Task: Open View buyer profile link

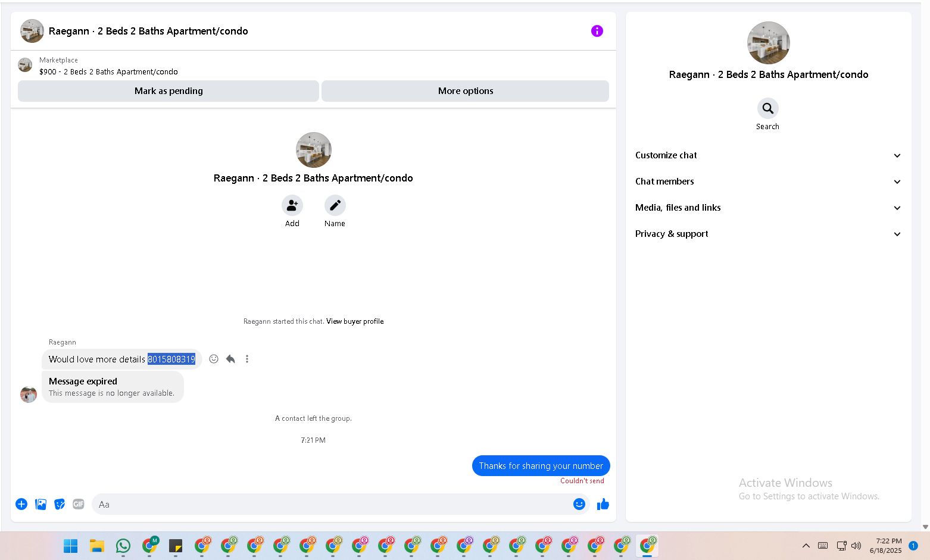Action: [x=355, y=321]
